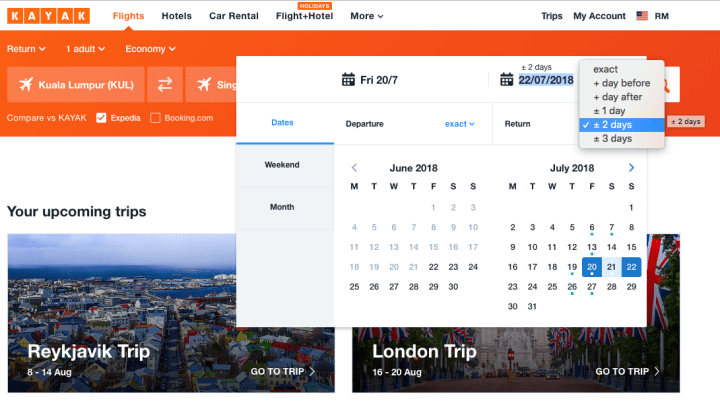
Task: Open Reykjavik trip arrow
Action: [312, 371]
